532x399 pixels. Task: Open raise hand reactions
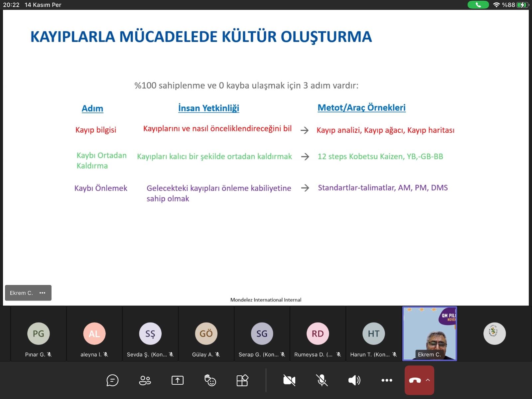click(x=210, y=380)
